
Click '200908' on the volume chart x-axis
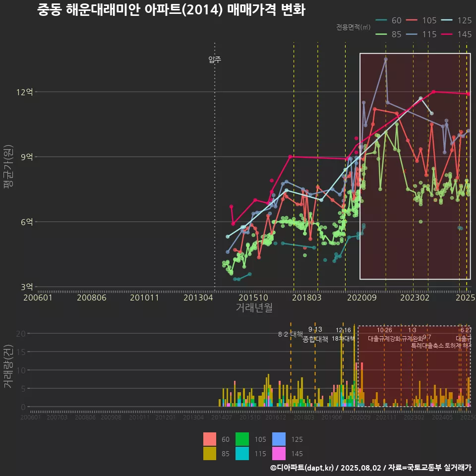[x=111, y=417]
